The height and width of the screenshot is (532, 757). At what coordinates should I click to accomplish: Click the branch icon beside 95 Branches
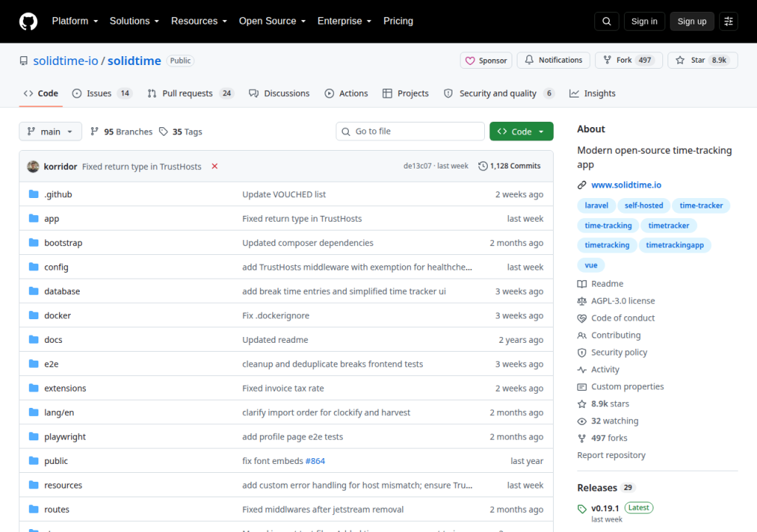[x=95, y=132]
